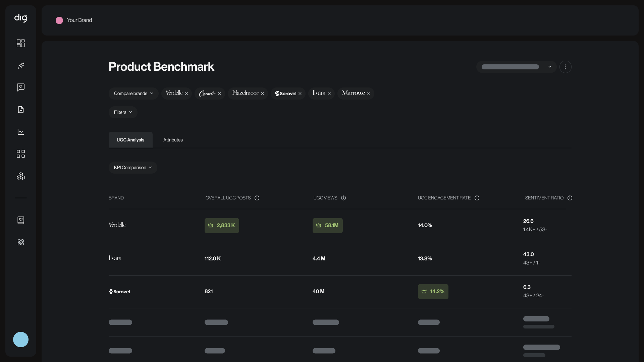This screenshot has height=362, width=644.
Task: Click the Soravel row brand logo
Action: [119, 292]
